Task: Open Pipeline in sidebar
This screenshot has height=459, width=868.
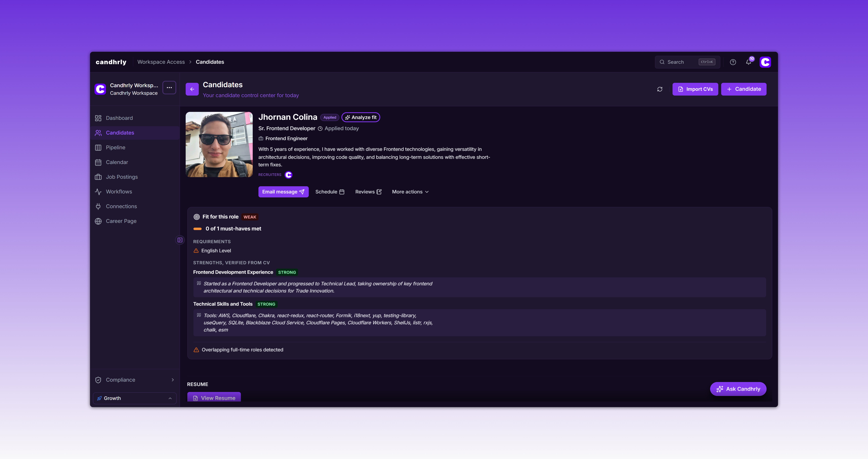Action: 135,147
